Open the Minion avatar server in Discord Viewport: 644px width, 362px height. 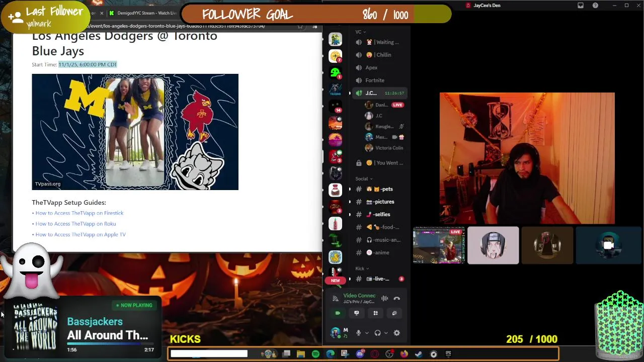(x=335, y=39)
